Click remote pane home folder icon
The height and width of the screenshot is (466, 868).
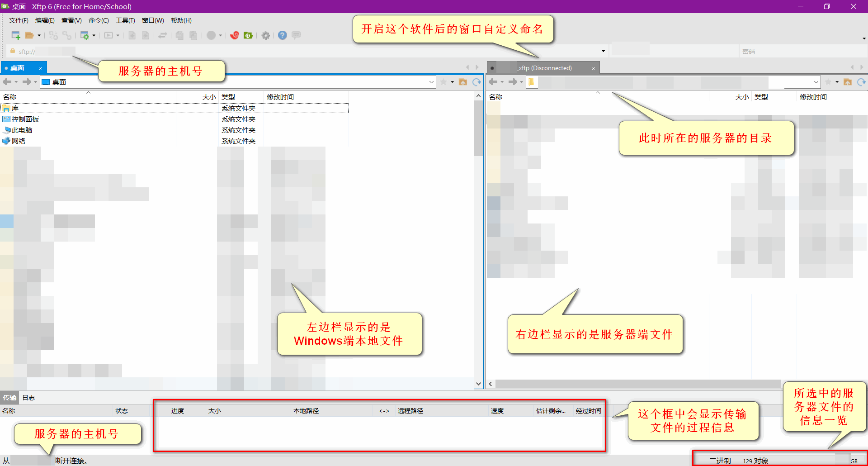click(848, 82)
